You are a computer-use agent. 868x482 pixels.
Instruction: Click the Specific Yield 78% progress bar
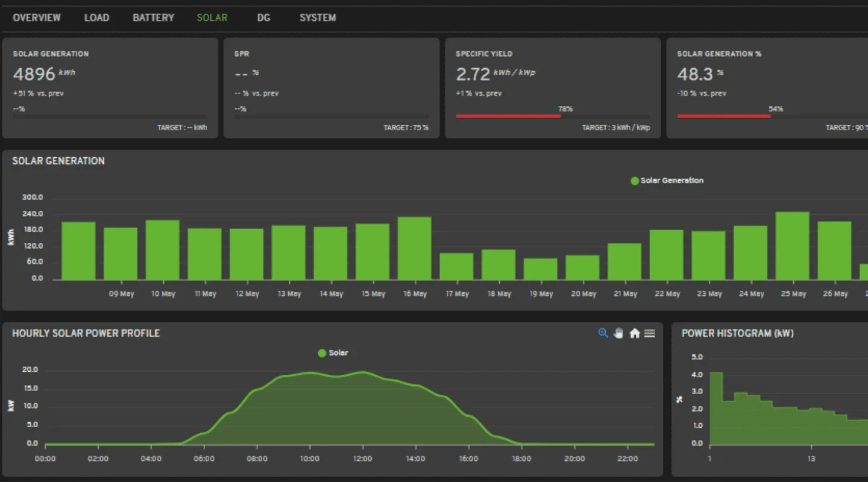click(508, 116)
